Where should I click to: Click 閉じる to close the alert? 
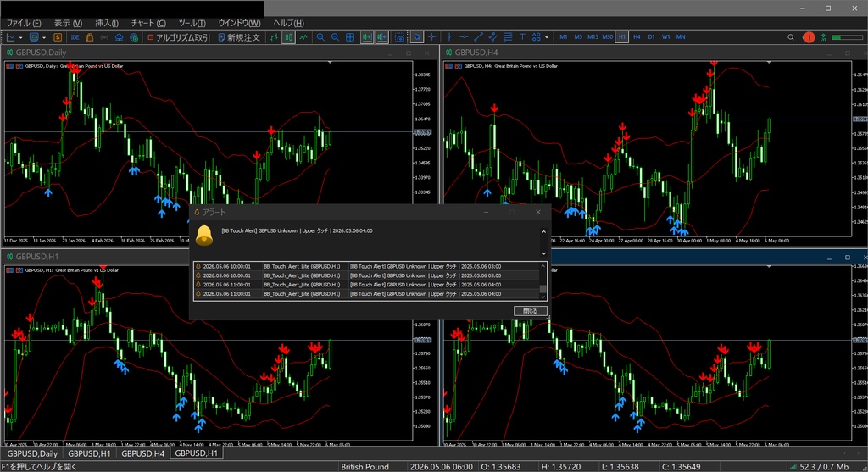point(531,311)
